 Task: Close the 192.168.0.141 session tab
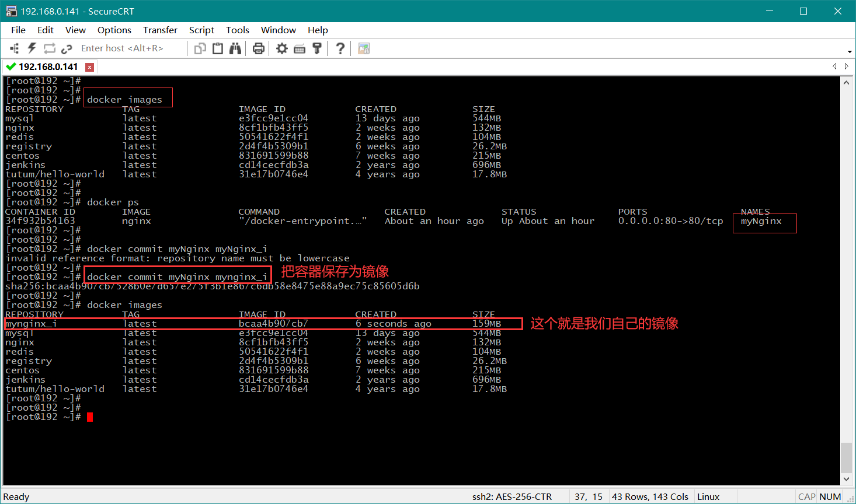89,66
